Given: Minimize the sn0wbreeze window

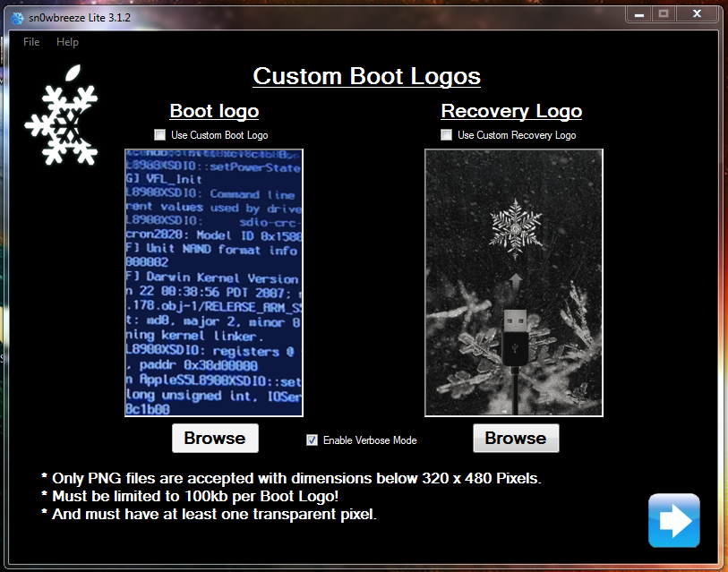Looking at the screenshot, I should (x=638, y=13).
